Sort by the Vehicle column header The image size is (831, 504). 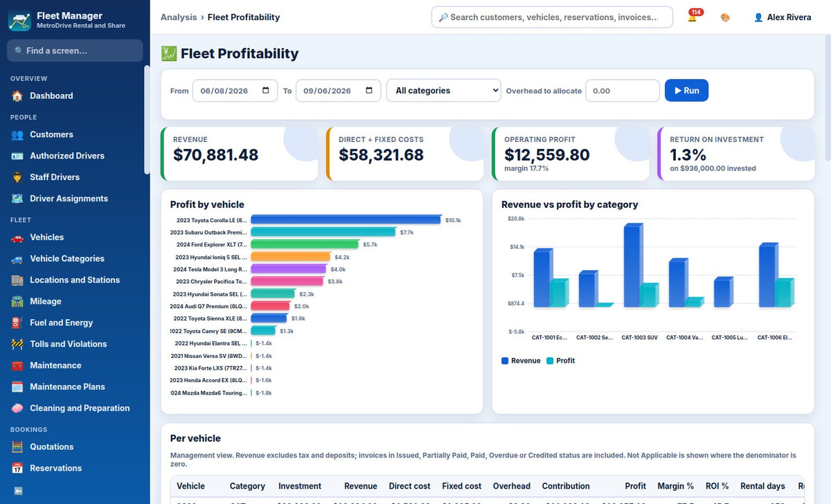coord(190,486)
